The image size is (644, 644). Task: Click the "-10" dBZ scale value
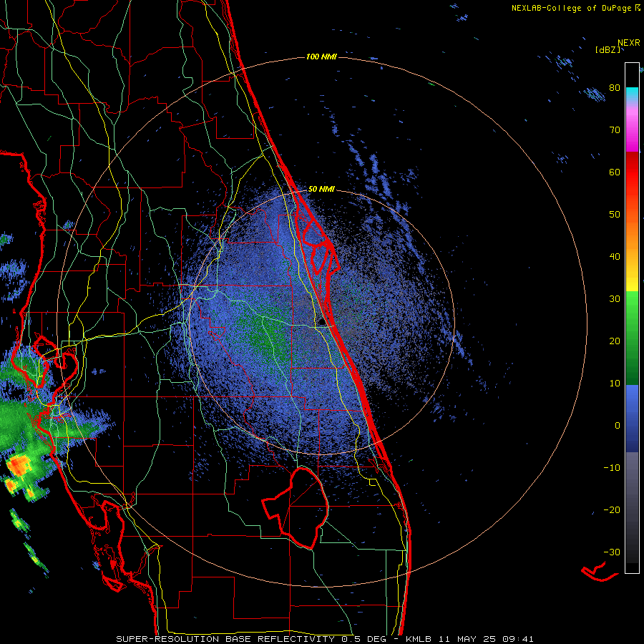tap(612, 468)
